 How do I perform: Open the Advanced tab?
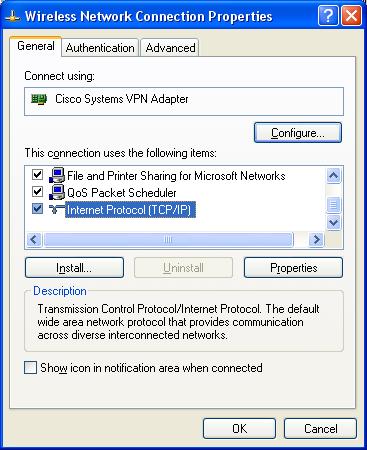tap(170, 48)
